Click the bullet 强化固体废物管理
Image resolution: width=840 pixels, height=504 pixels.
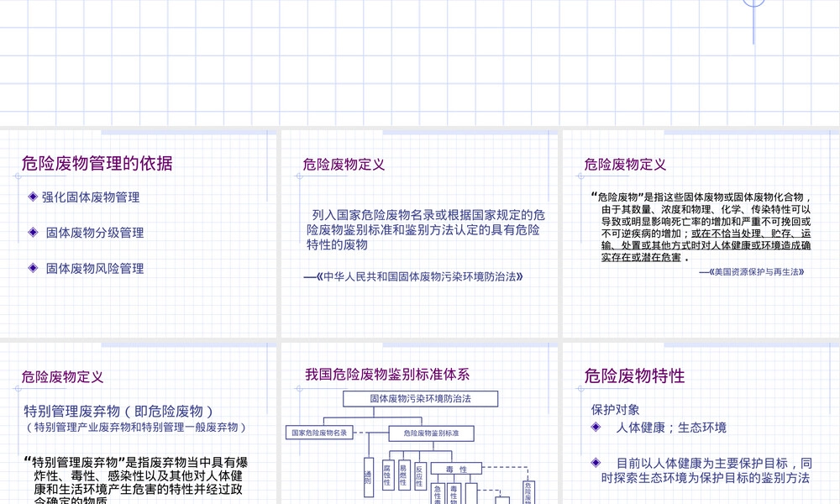pyautogui.click(x=91, y=197)
